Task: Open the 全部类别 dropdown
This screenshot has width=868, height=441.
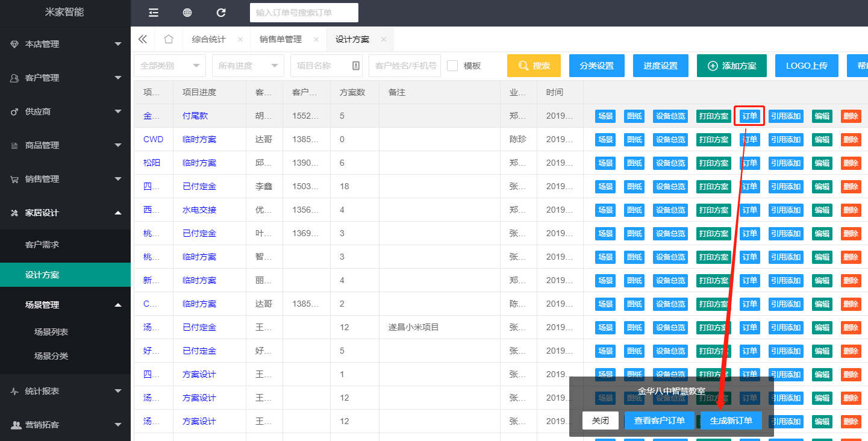Action: (170, 66)
